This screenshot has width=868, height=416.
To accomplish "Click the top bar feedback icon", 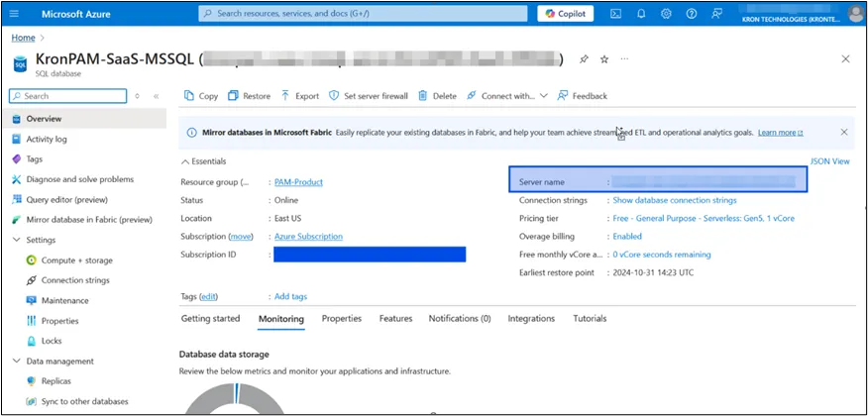I will click(x=716, y=14).
